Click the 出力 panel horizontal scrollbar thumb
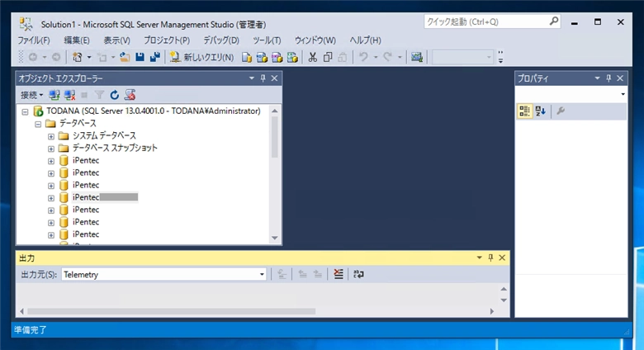Viewport: 644px width, 350px height. tap(171, 311)
